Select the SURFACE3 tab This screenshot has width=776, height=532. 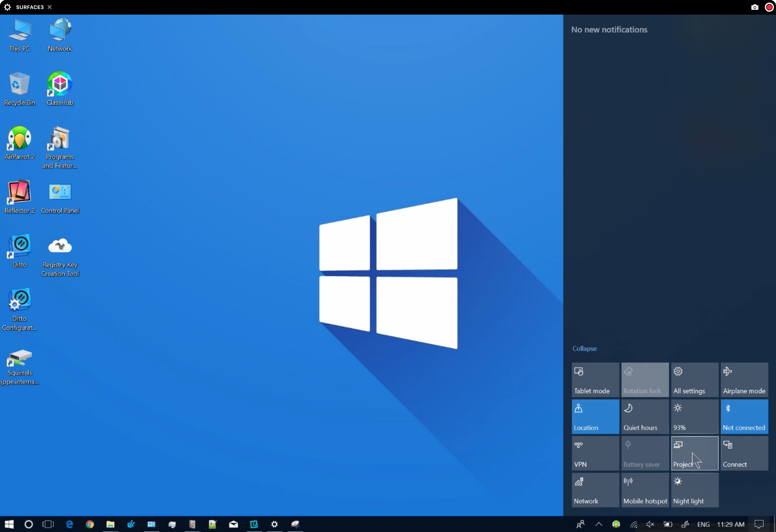pos(29,7)
